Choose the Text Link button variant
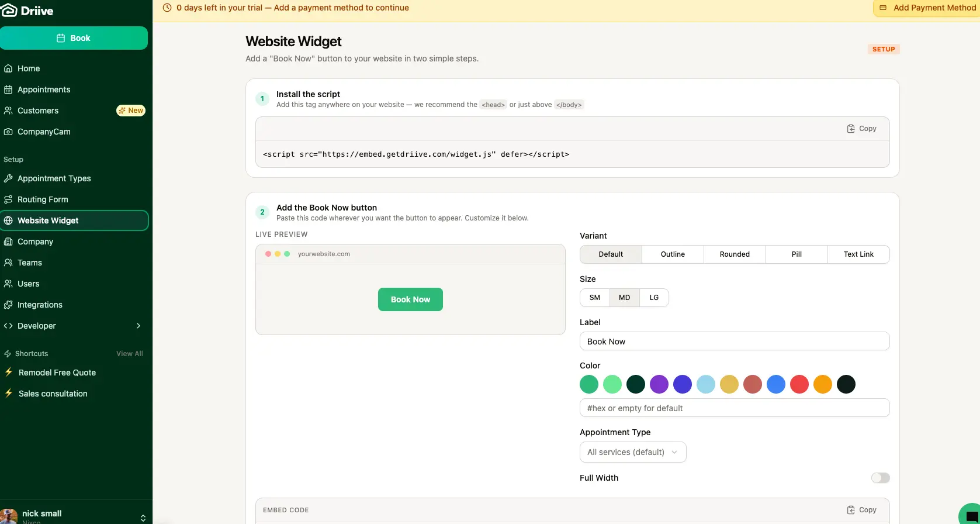Image resolution: width=980 pixels, height=524 pixels. coord(858,254)
